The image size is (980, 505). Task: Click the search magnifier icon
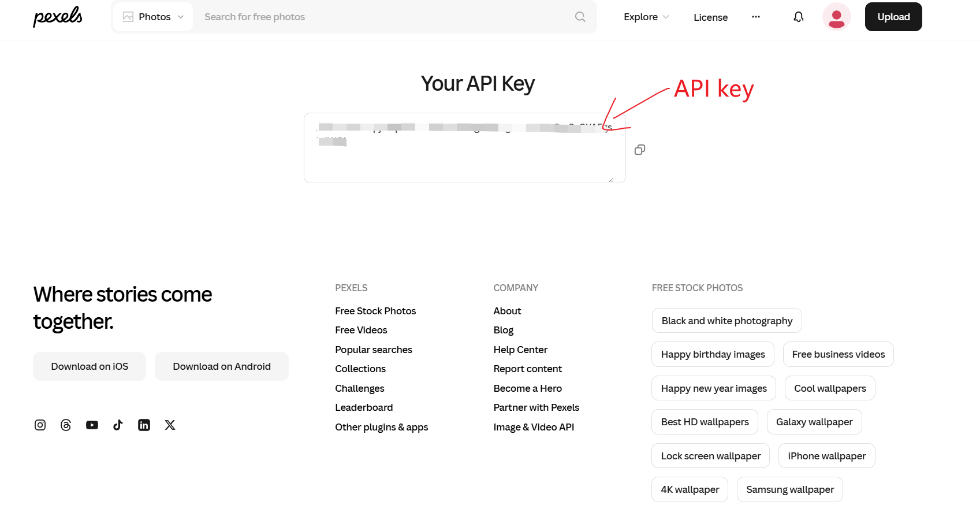[x=580, y=17]
